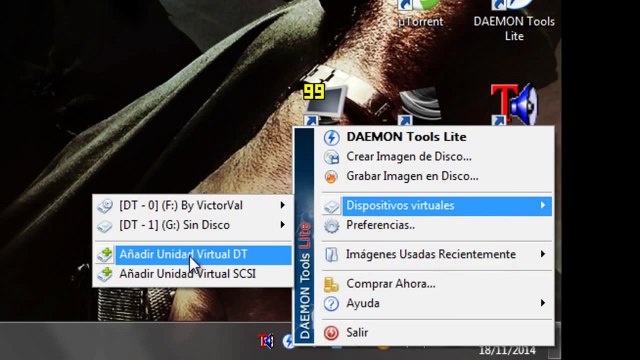Open the Dispositivos virtuales menu entry

[437, 206]
